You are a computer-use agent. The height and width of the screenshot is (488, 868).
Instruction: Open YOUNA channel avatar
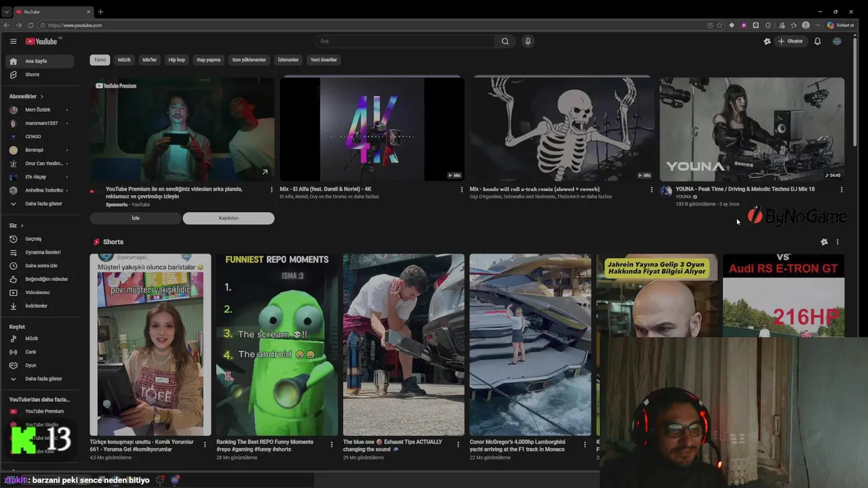click(666, 192)
